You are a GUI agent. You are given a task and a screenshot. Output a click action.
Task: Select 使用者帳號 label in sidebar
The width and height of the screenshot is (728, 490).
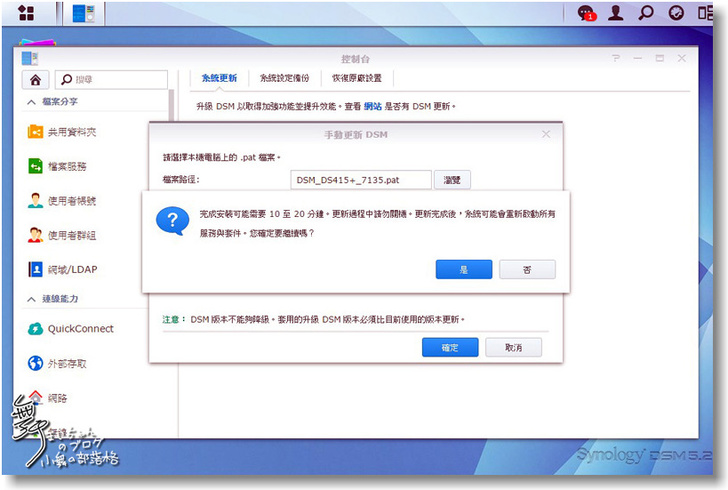click(x=72, y=201)
